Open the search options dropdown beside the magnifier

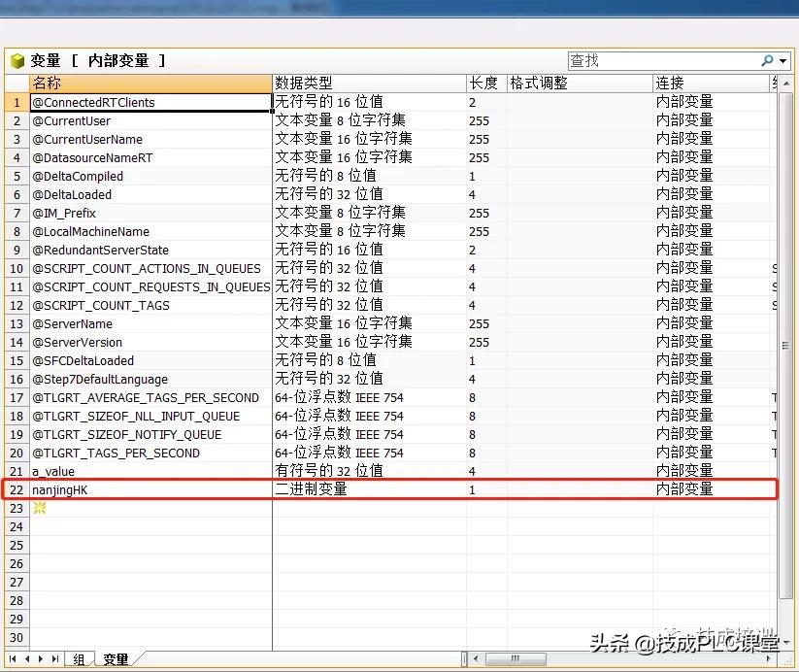pyautogui.click(x=782, y=60)
